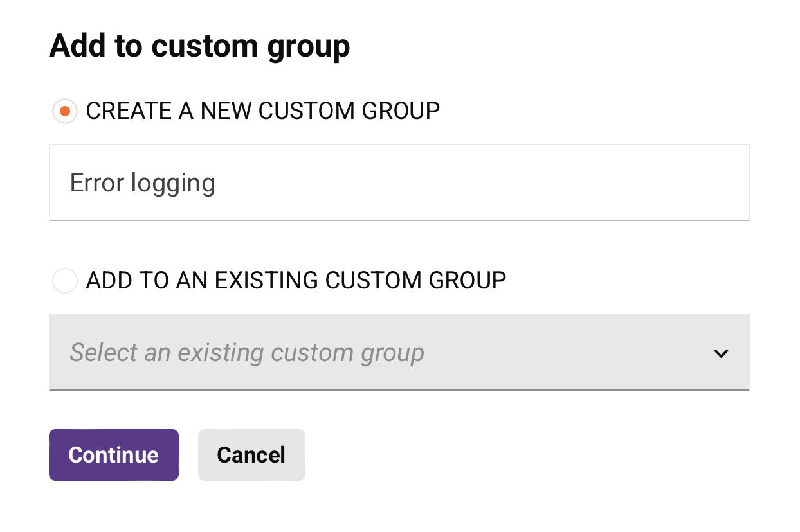Viewport: 800px width, 532px height.
Task: Click the label 'ADD TO AN EXISTING CUSTOM GROUP'
Action: tap(296, 280)
